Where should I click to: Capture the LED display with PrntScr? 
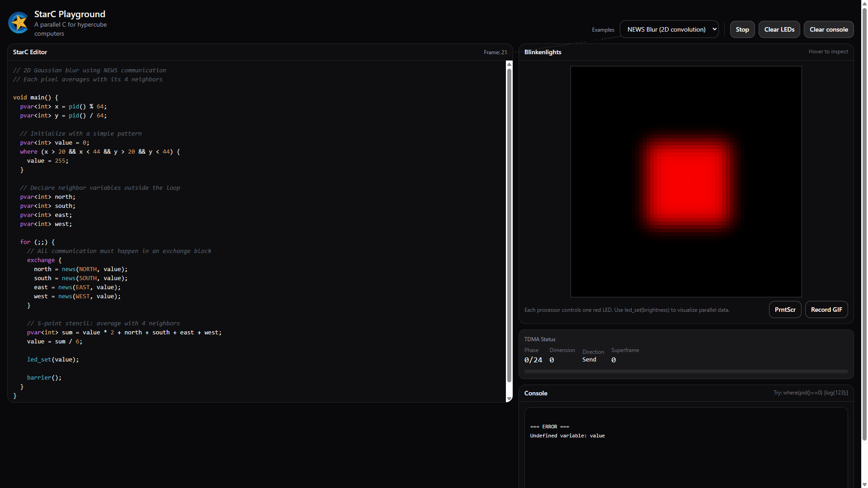pyautogui.click(x=785, y=310)
